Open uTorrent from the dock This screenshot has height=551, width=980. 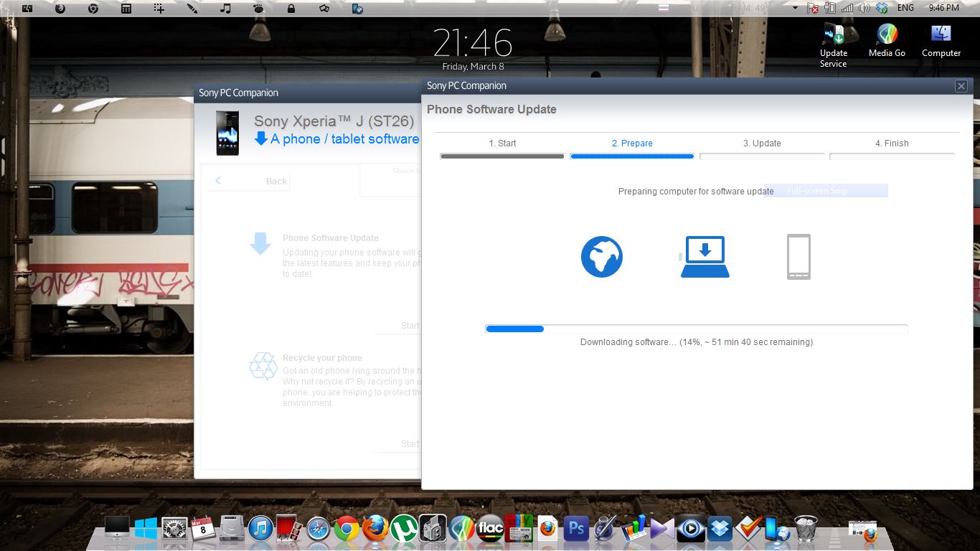(404, 529)
